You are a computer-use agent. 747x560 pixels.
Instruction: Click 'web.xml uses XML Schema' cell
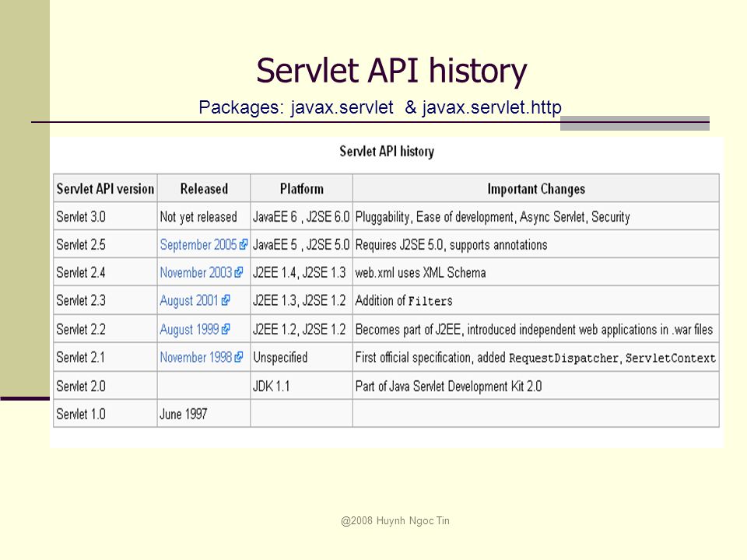(536, 272)
